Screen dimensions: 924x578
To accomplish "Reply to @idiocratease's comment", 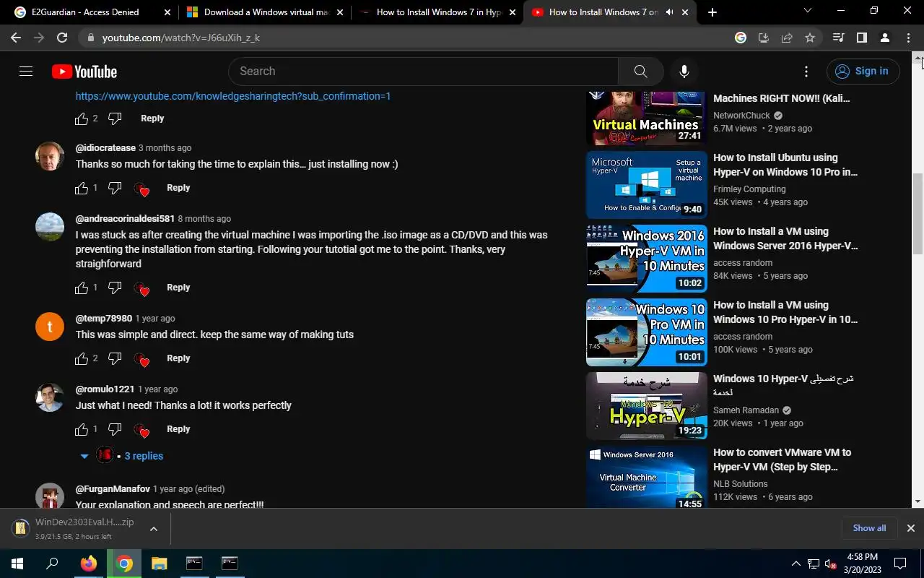I will 178,188.
